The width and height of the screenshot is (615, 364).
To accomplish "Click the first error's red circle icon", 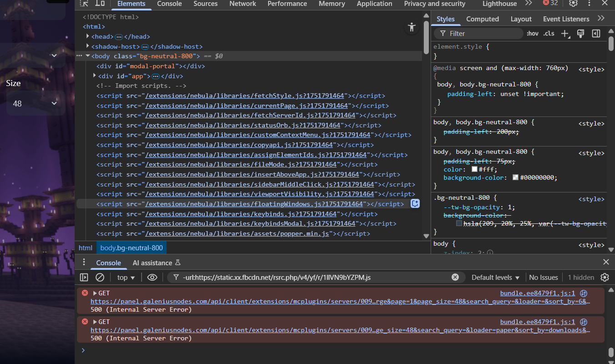I will click(85, 293).
